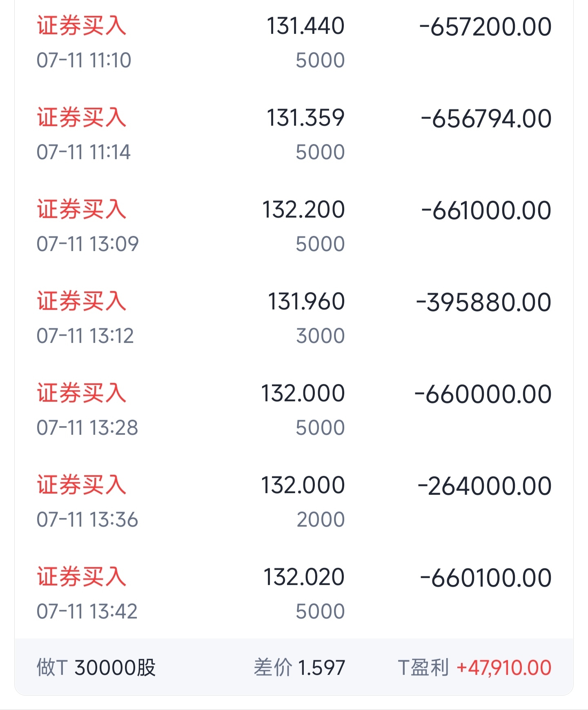Image resolution: width=588 pixels, height=710 pixels.
Task: Tap the 做T 30000股 summary label
Action: click(96, 668)
